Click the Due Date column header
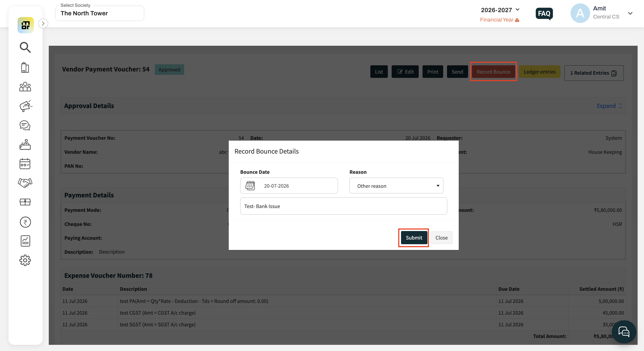Screen dimensions: 644x351 [x=509, y=289]
